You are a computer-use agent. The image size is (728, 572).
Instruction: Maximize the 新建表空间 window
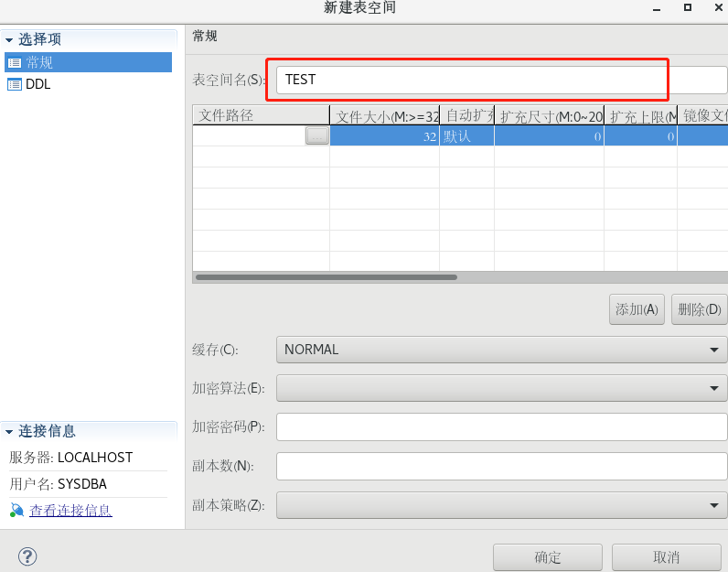[688, 7]
